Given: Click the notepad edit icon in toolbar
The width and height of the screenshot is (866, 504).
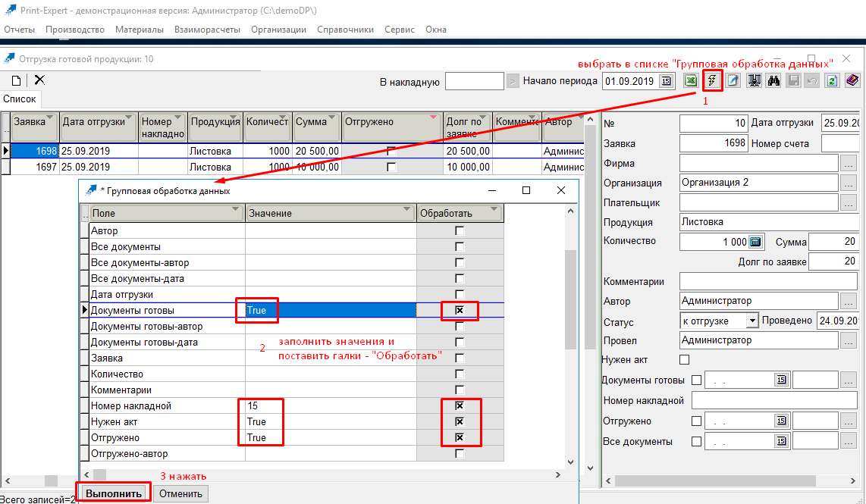Looking at the screenshot, I should pyautogui.click(x=733, y=81).
